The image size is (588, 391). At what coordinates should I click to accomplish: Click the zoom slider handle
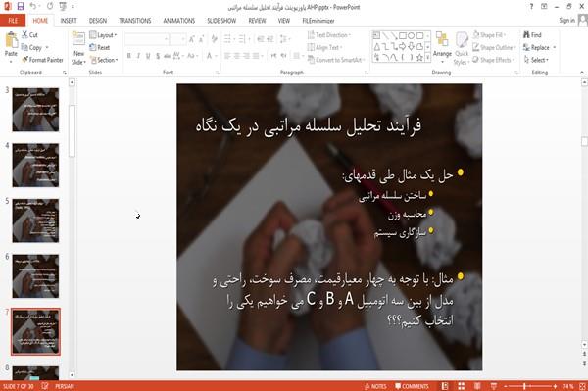[x=524, y=386]
